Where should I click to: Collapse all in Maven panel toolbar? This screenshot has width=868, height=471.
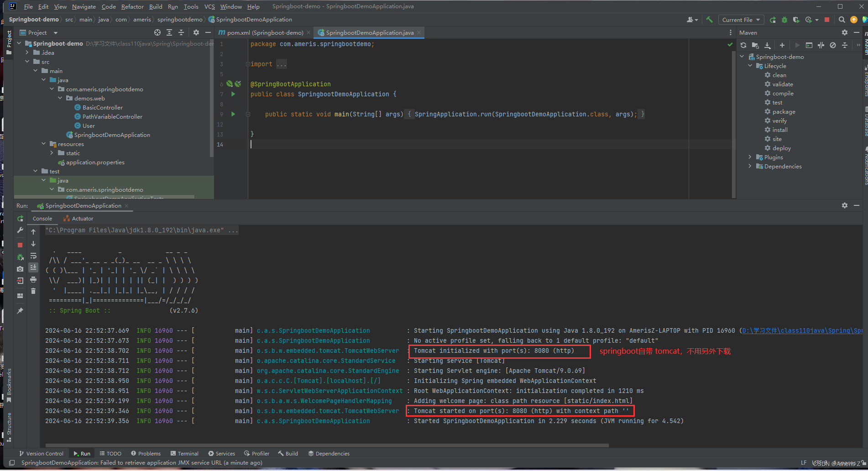845,45
